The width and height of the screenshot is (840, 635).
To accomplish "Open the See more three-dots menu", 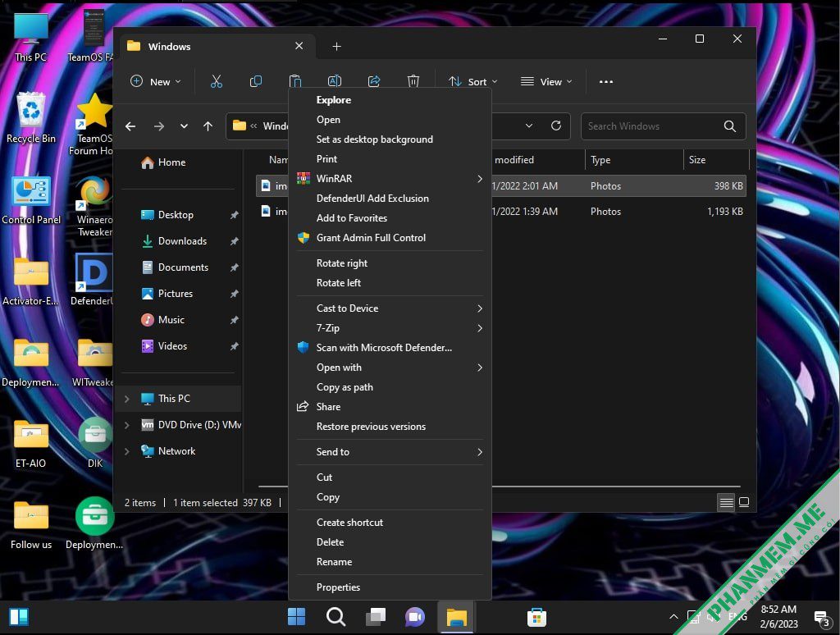I will [606, 82].
